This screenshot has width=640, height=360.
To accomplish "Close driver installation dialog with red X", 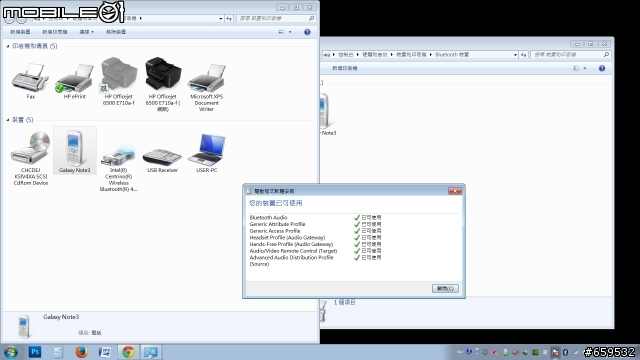I will tap(455, 191).
